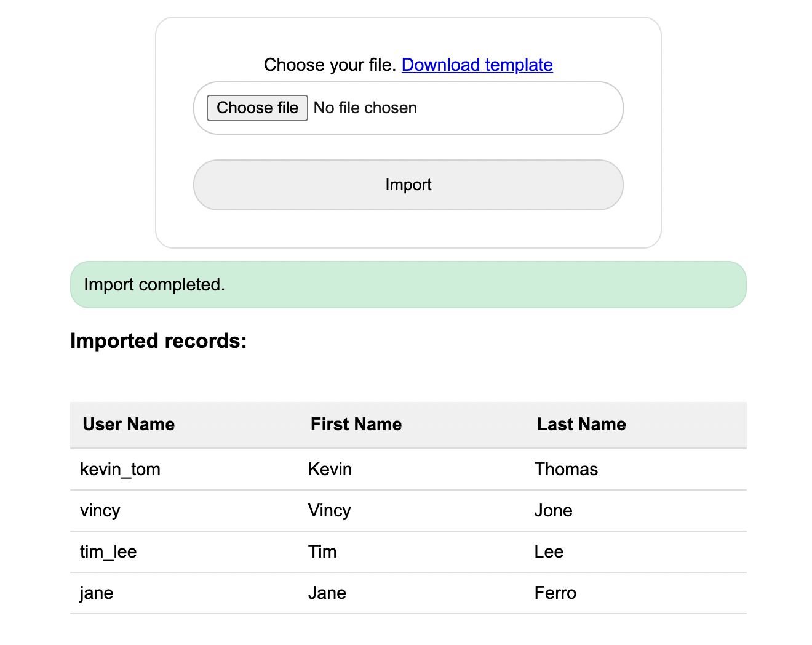
Task: Click the Imported records heading
Action: tap(159, 340)
